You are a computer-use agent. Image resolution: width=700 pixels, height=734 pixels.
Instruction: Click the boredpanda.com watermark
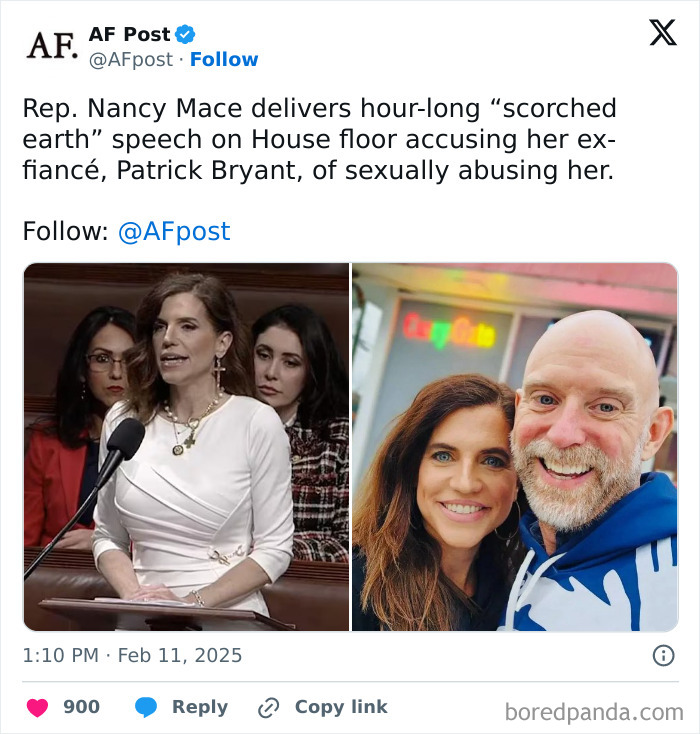593,712
